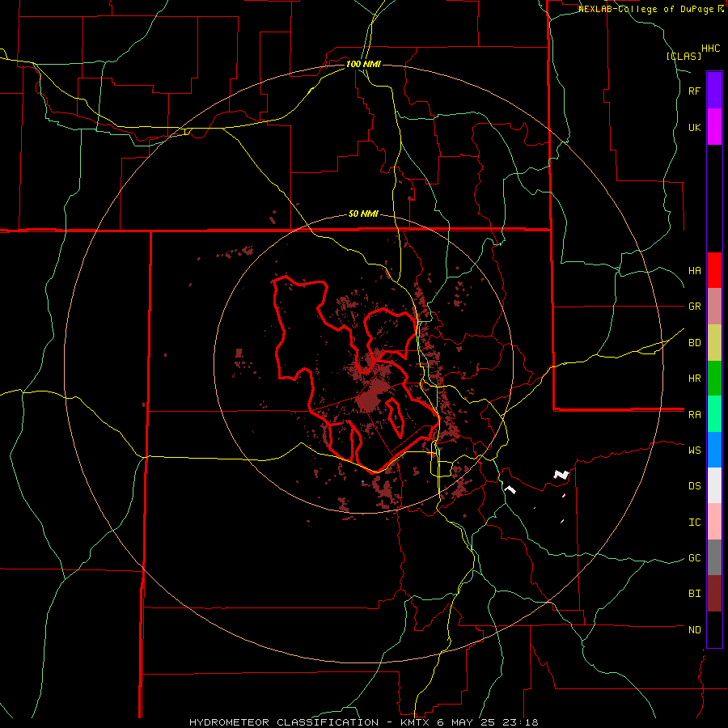
Task: Click the HR legend label
Action: (694, 379)
